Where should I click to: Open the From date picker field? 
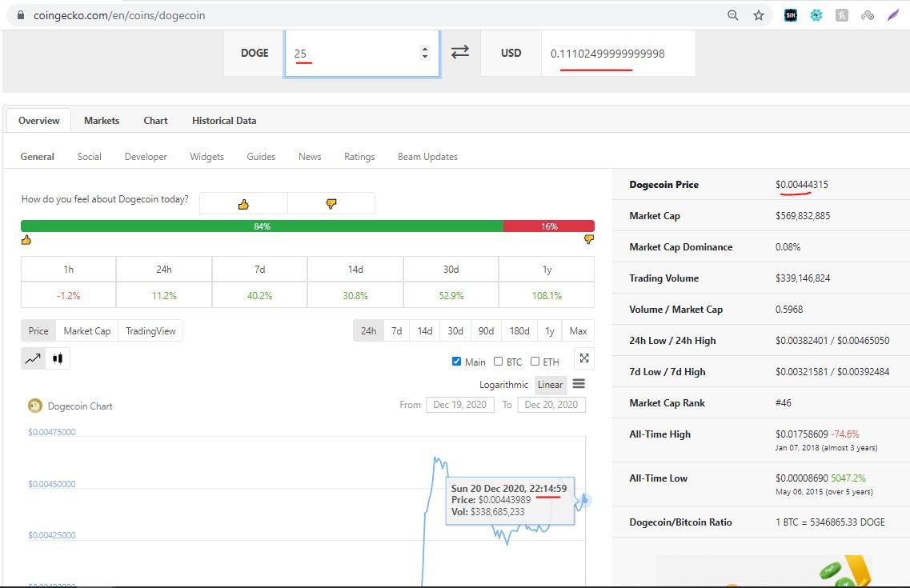459,405
